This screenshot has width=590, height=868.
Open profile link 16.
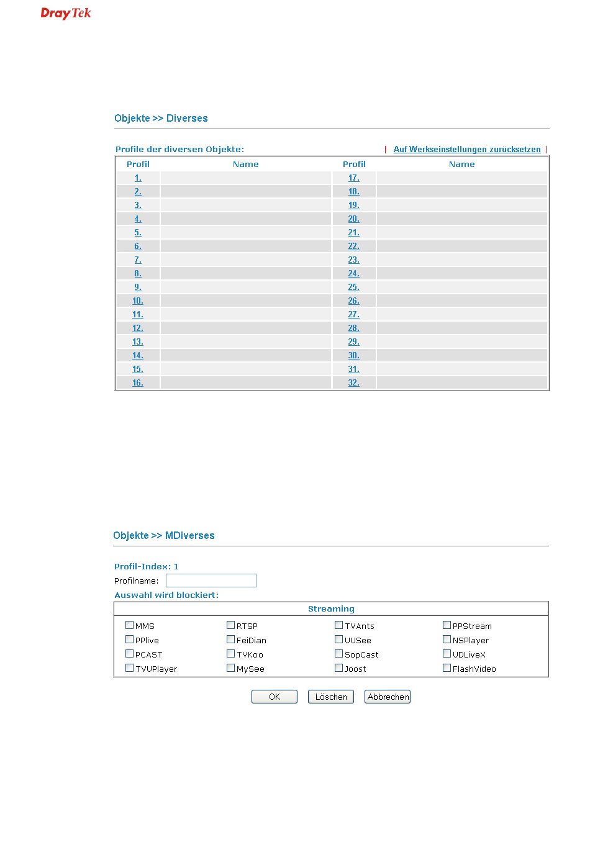(x=138, y=383)
